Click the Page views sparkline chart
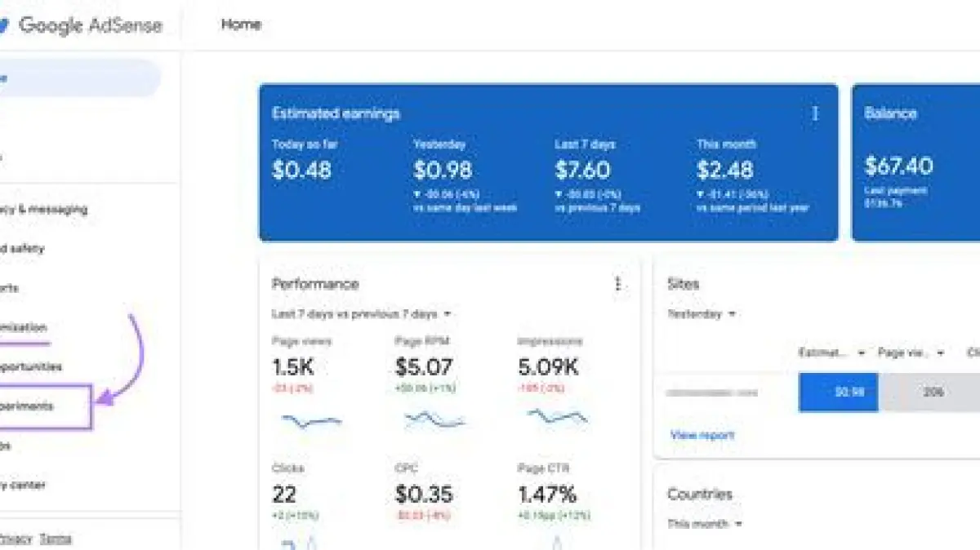Image resolution: width=980 pixels, height=550 pixels. 311,421
